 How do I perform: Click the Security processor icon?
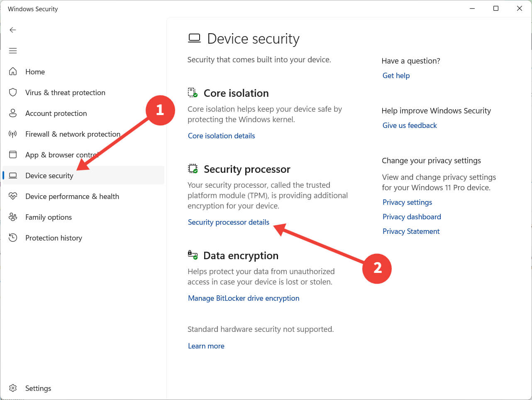pos(193,169)
